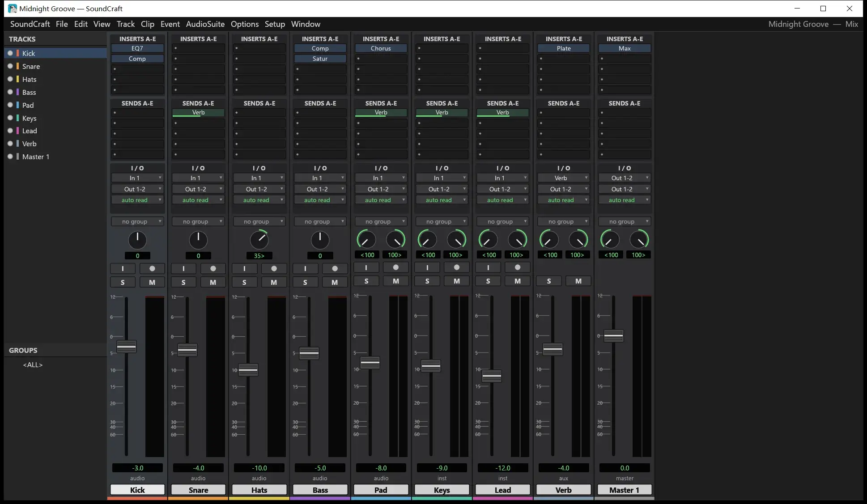Image resolution: width=867 pixels, height=504 pixels.
Task: Arm record on the Bass channel
Action: click(x=335, y=268)
